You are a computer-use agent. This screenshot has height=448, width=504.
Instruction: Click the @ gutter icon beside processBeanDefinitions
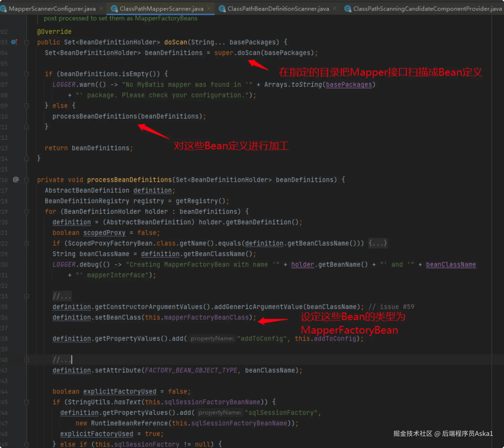[x=16, y=180]
